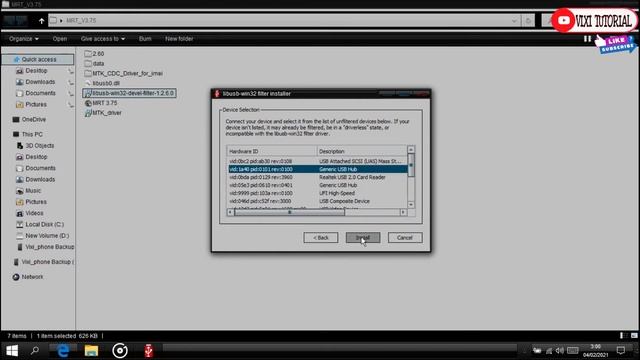Click the circular media app taskbar icon
This screenshot has width=640, height=360.
point(120,351)
